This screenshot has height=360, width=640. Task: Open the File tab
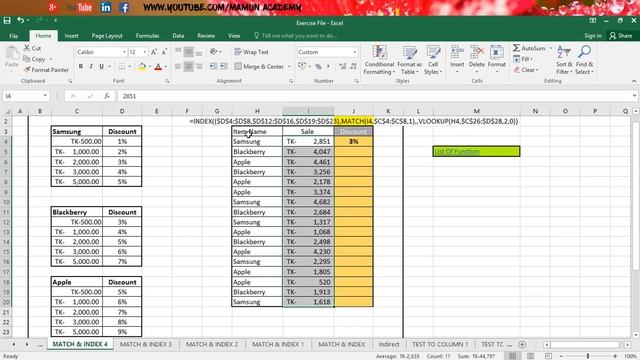point(13,36)
